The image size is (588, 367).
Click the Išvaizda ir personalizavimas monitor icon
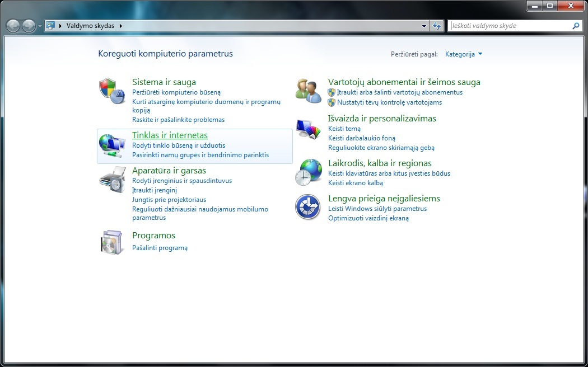(308, 129)
